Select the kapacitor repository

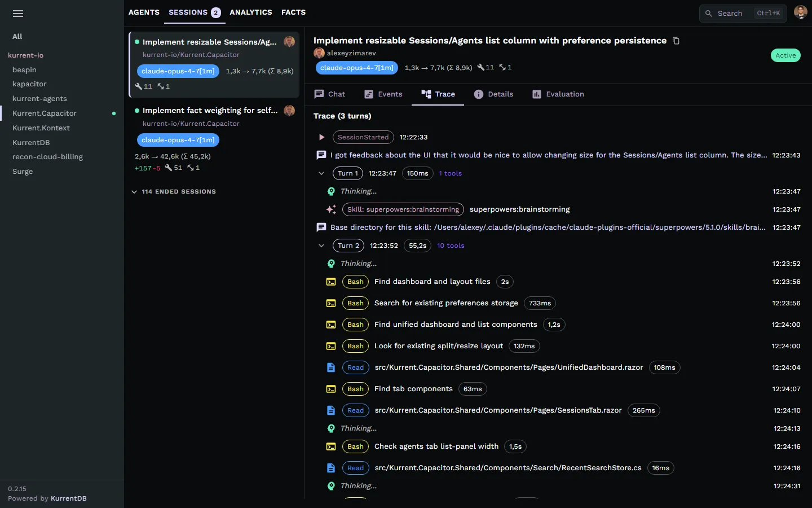click(x=29, y=84)
